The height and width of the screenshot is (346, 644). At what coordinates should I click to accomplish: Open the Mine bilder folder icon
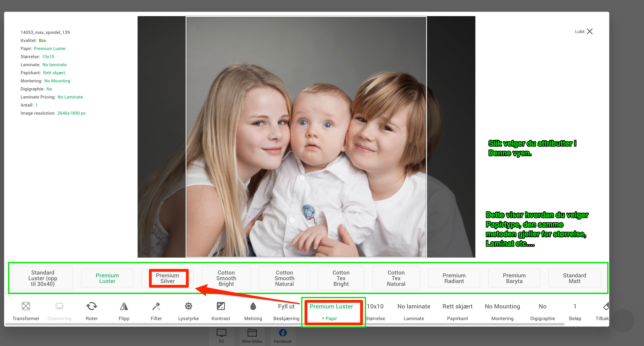pyautogui.click(x=252, y=333)
